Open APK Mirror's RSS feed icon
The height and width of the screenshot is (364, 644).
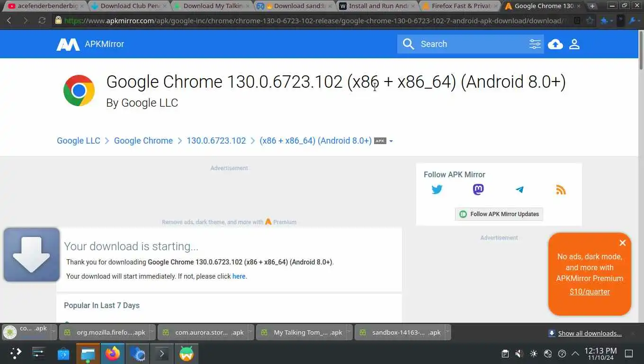pos(561,190)
